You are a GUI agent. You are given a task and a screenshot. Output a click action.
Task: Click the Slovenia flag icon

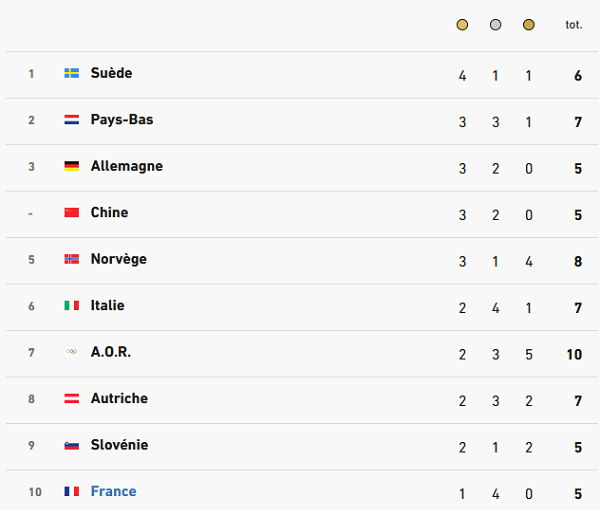click(x=72, y=445)
